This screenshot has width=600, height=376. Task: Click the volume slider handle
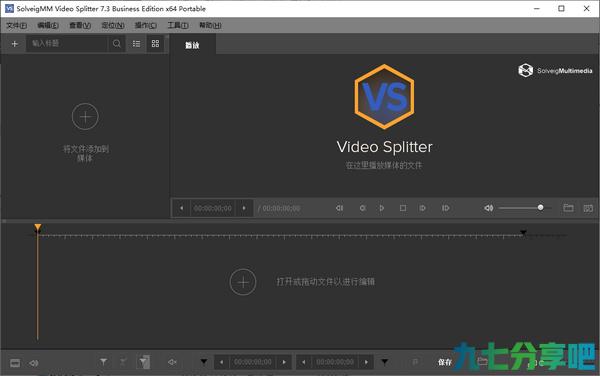click(540, 207)
